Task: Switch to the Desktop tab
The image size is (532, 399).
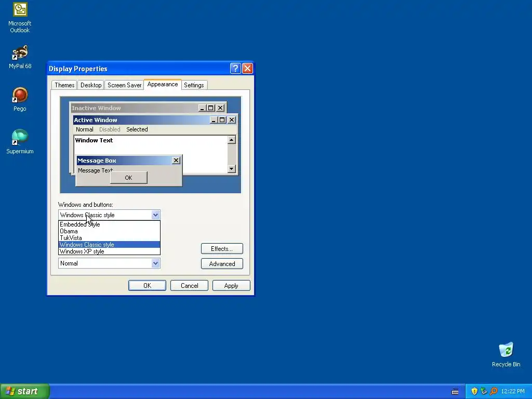Action: [x=90, y=85]
